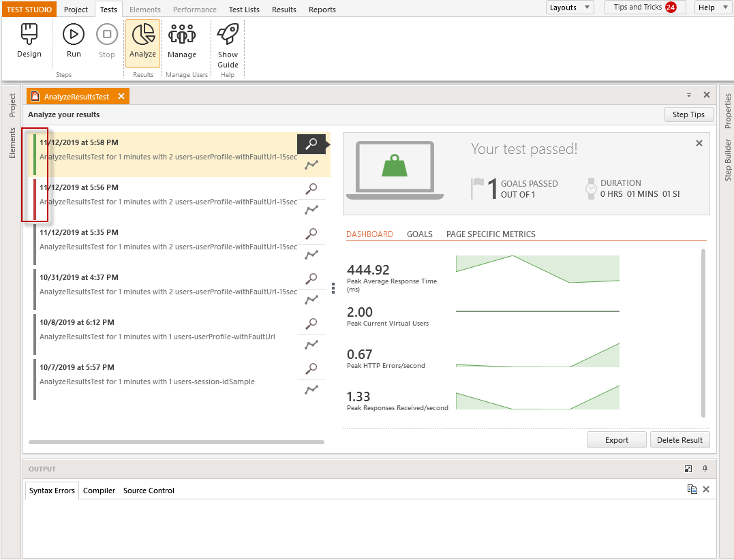Close the AnalyzeResultsTest tab
The width and height of the screenshot is (734, 560).
pyautogui.click(x=121, y=96)
